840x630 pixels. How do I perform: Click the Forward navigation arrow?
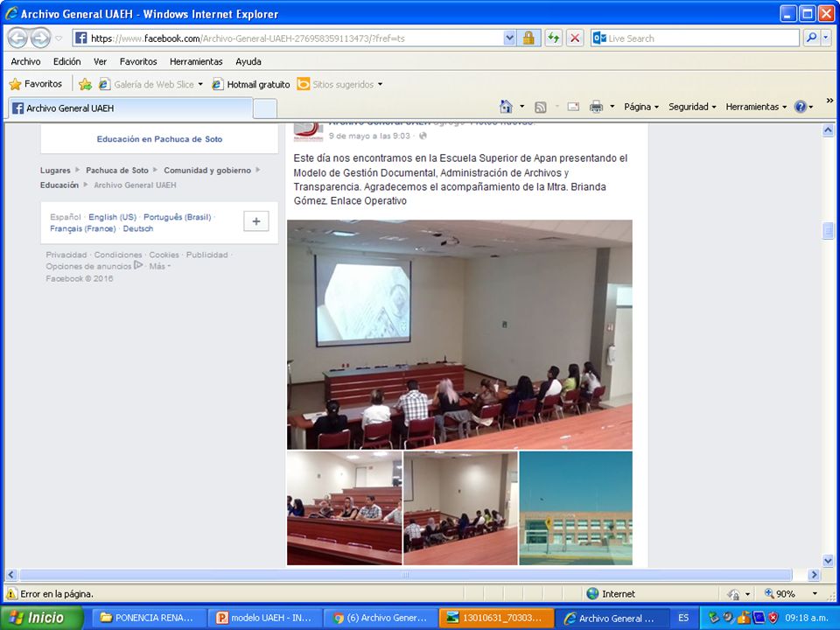point(40,38)
